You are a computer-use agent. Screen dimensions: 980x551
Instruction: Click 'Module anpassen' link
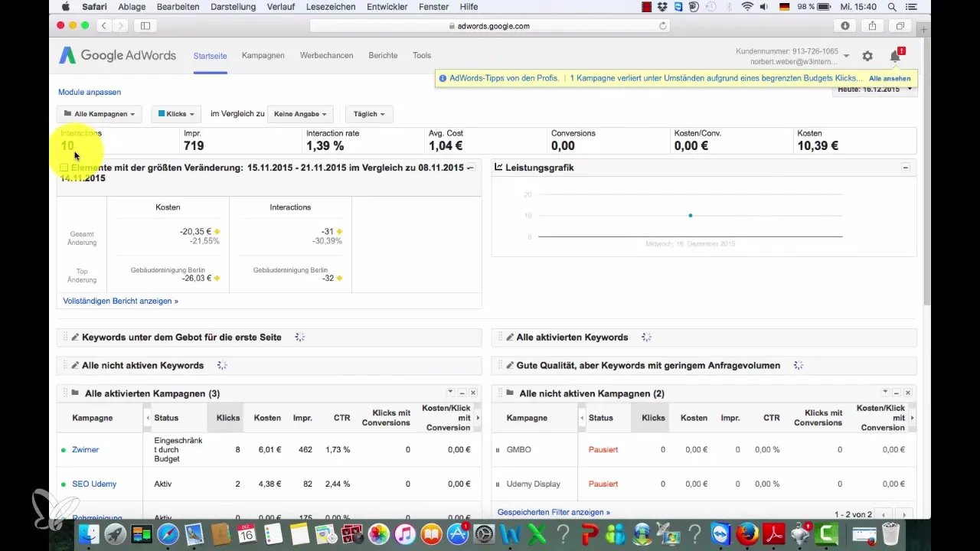90,92
